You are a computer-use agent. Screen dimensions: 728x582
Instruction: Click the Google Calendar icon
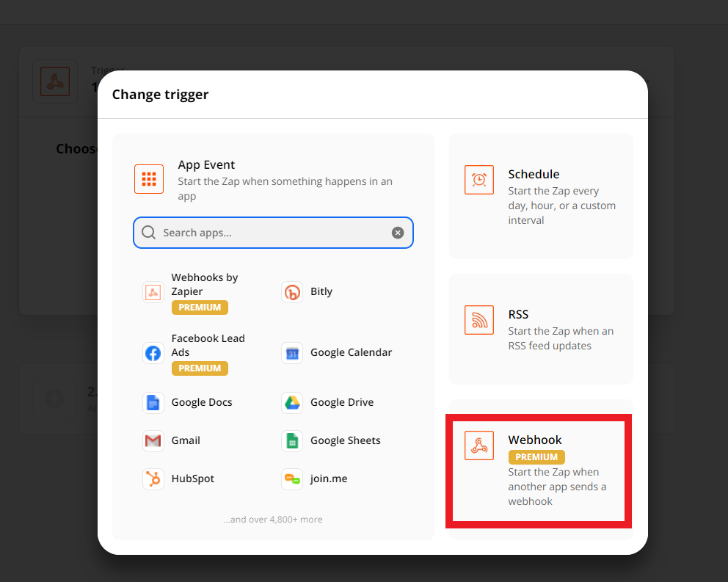[292, 353]
